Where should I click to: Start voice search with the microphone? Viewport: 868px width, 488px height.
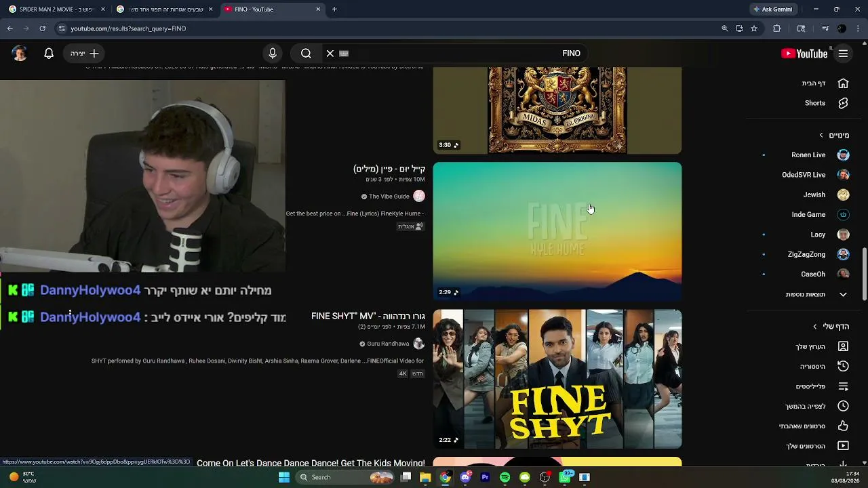pyautogui.click(x=273, y=54)
